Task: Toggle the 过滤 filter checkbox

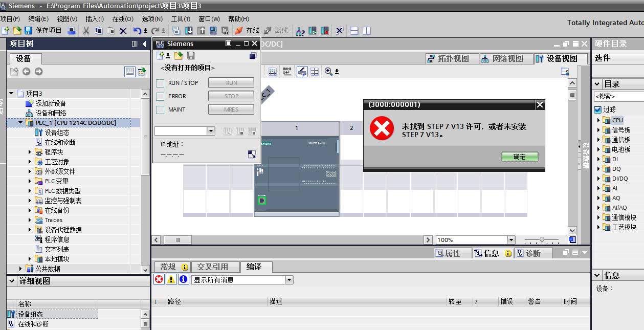Action: [x=597, y=109]
